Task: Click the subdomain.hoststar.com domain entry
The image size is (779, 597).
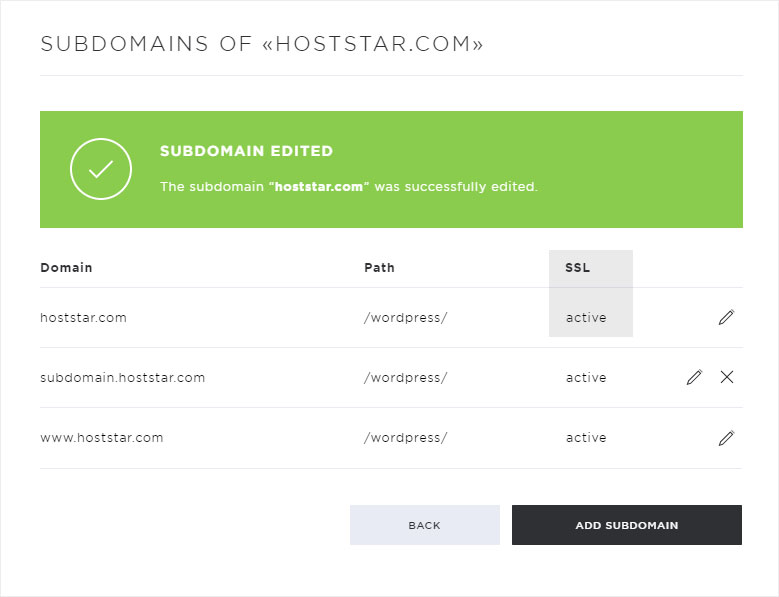Action: pos(123,378)
